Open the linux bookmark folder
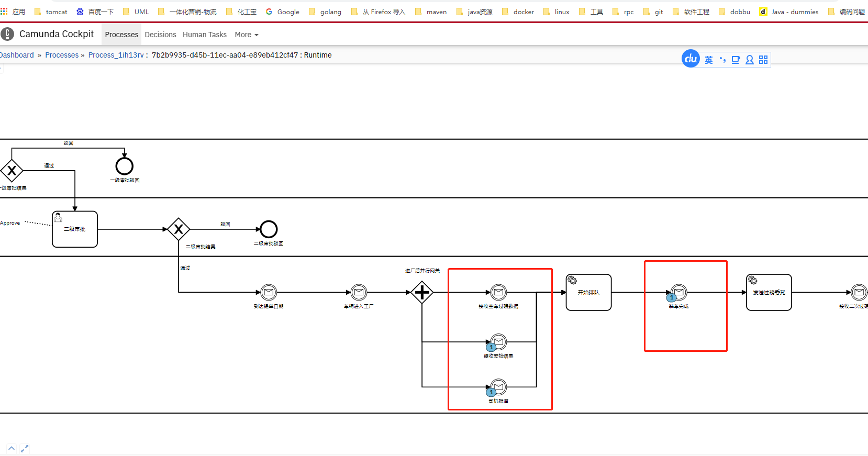The width and height of the screenshot is (868, 456). pos(557,12)
